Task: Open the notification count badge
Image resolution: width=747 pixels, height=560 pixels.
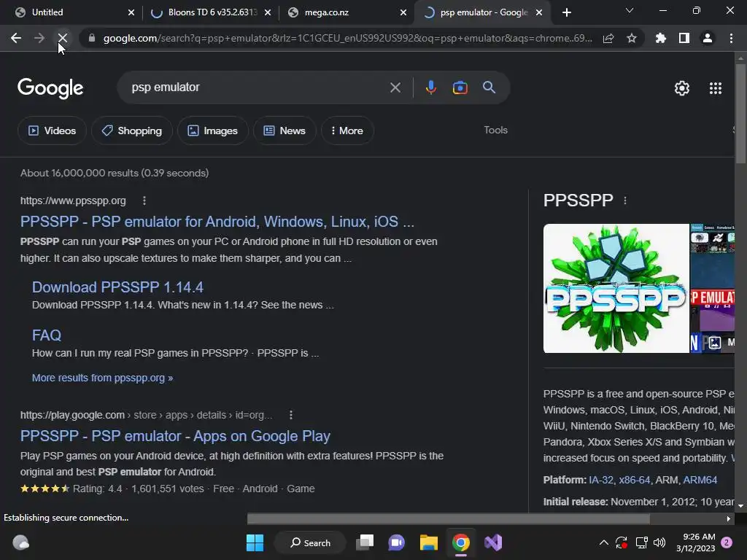Action: [727, 542]
